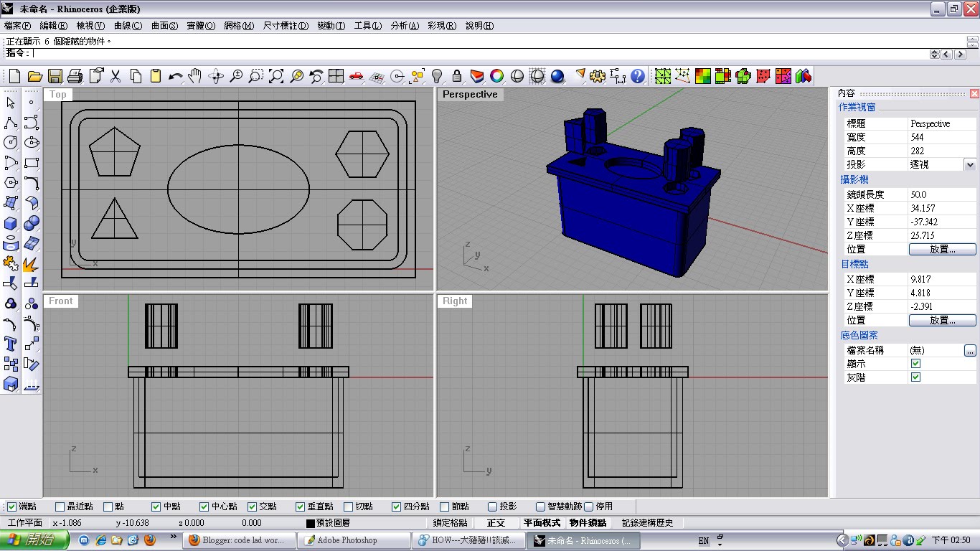The height and width of the screenshot is (551, 980).
Task: Select the Top viewport title label
Action: (x=58, y=94)
